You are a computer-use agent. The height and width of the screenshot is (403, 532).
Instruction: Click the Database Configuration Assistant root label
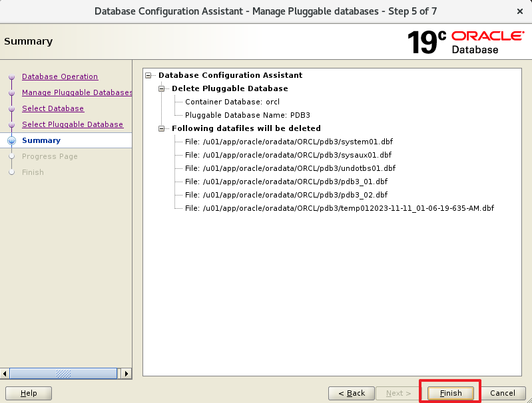[230, 75]
